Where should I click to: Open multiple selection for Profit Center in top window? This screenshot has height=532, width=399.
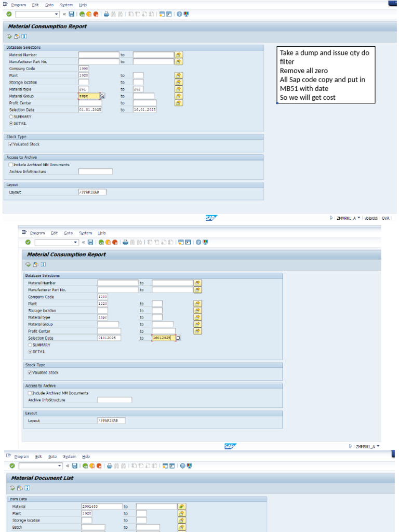click(x=179, y=103)
